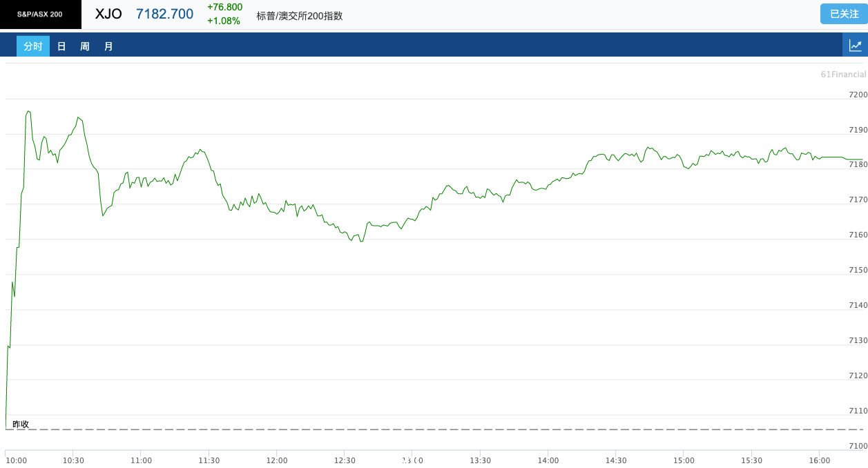Viewport: 868px width, 468px height.
Task: Switch to the 月 monthly tab
Action: coord(108,46)
